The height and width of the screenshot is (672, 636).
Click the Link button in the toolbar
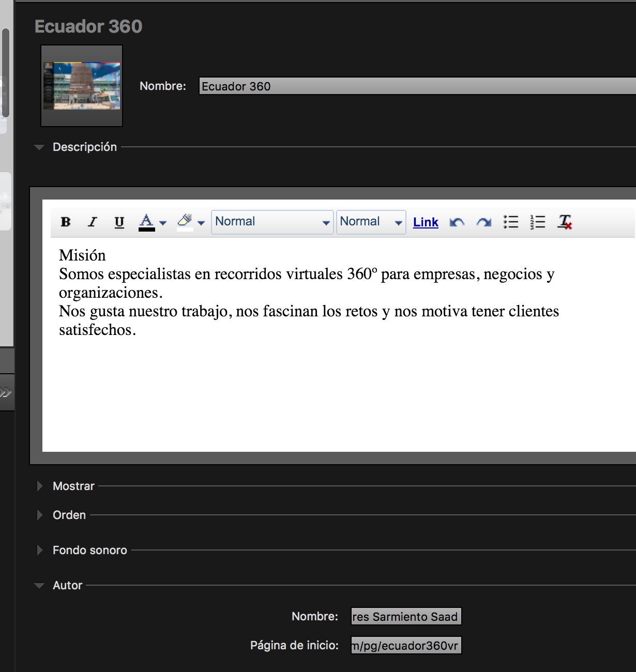click(x=426, y=222)
